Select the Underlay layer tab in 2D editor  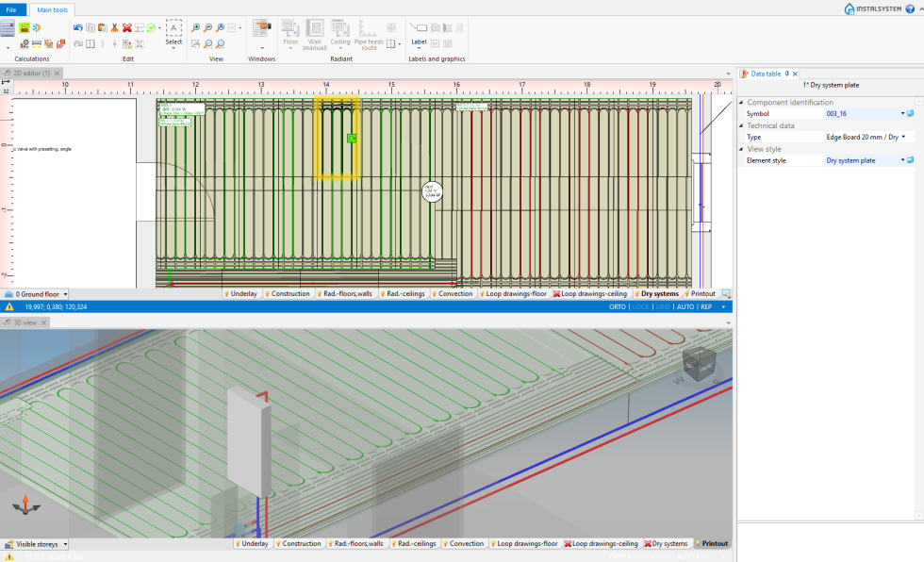pos(243,293)
